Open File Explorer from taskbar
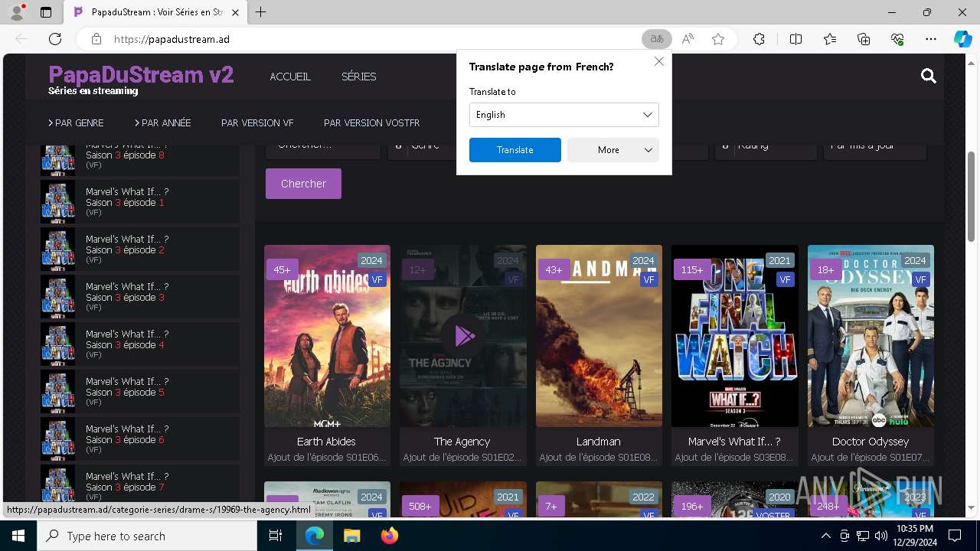Screen dimensions: 980x551 [351, 536]
